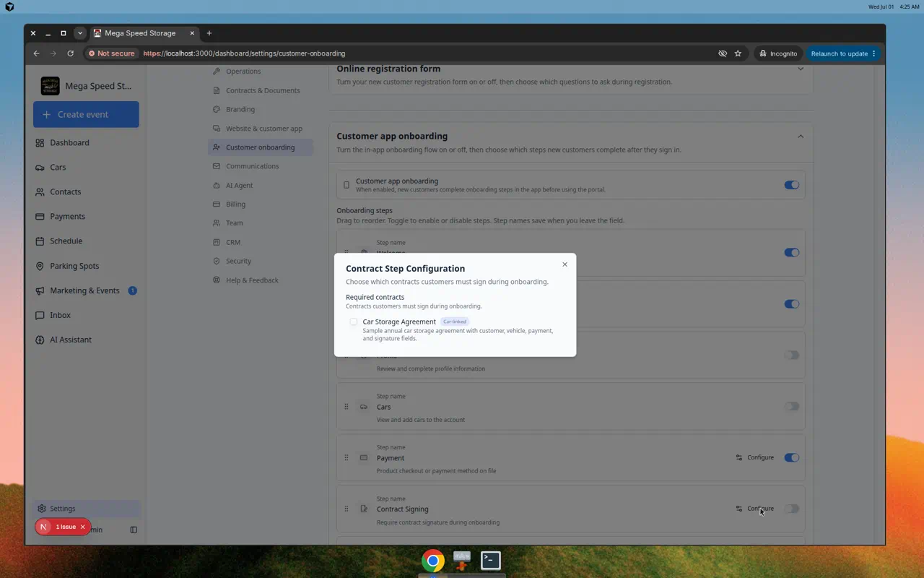Click the Payment step drag handle
924x578 pixels.
pyautogui.click(x=346, y=458)
